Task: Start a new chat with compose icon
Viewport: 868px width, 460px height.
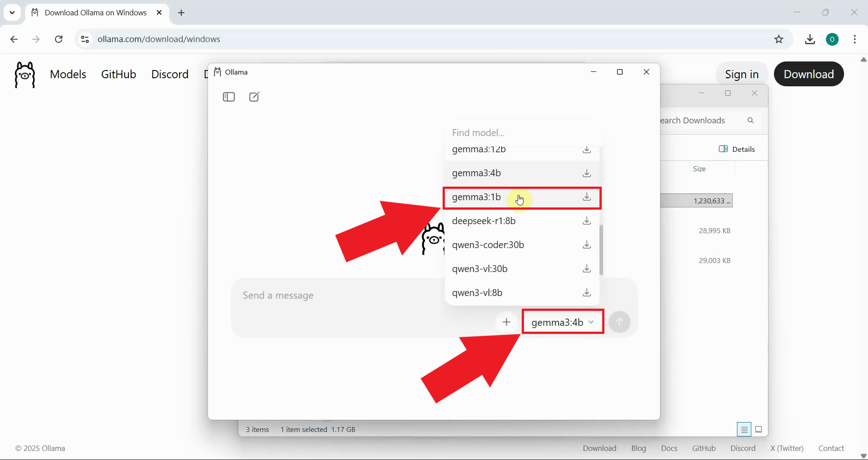Action: pos(254,97)
